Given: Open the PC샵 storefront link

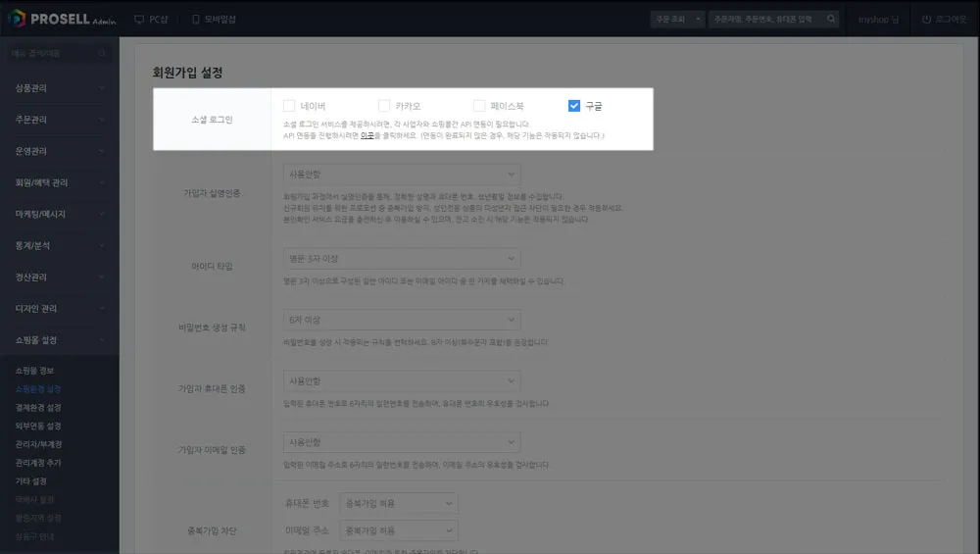Looking at the screenshot, I should click(x=151, y=20).
